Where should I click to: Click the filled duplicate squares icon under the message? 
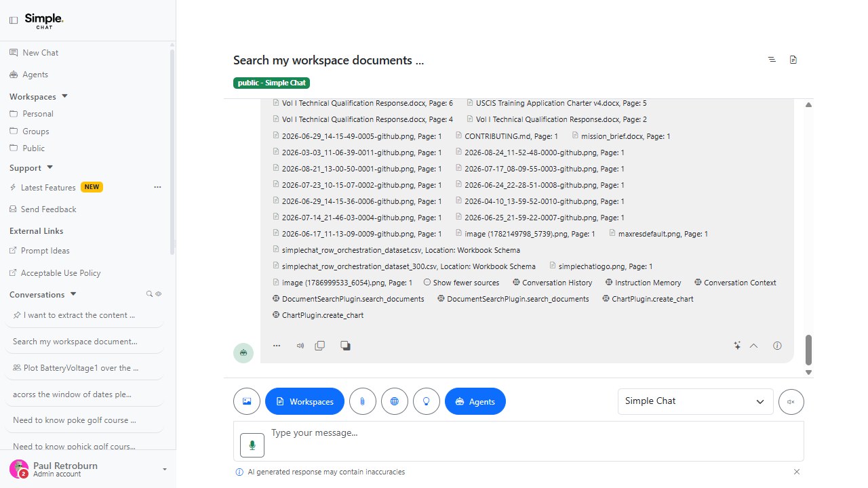[x=345, y=346]
